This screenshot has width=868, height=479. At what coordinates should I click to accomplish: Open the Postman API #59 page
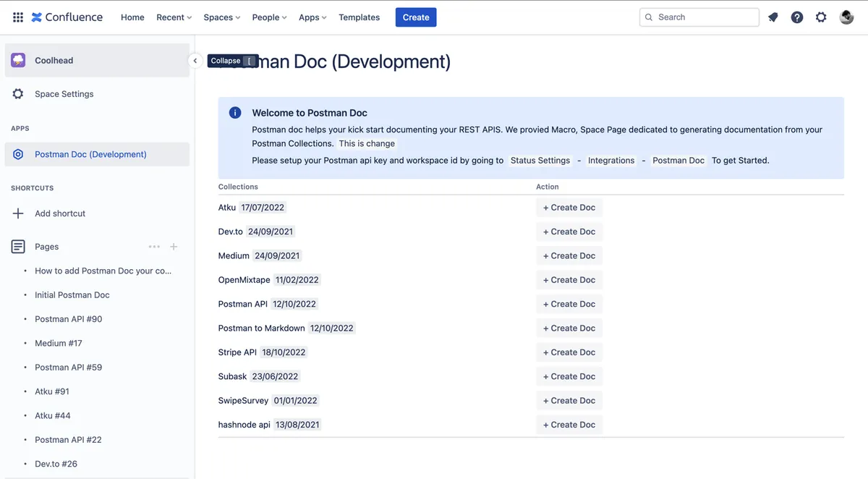[x=69, y=368]
